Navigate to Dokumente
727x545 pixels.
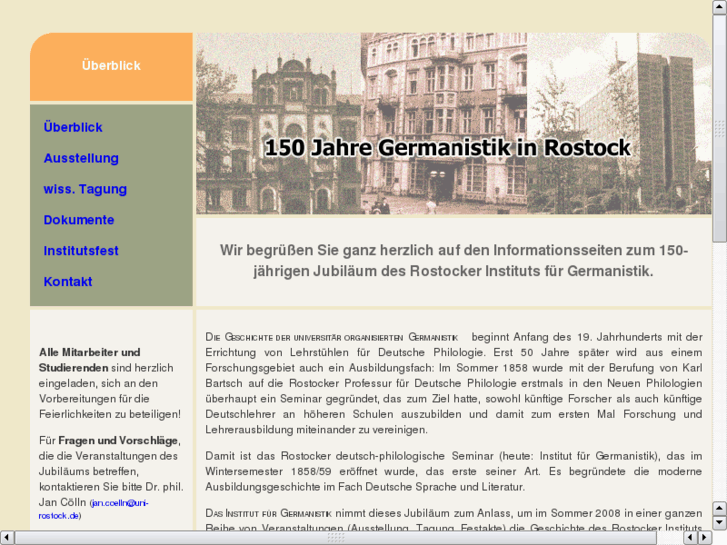(79, 220)
